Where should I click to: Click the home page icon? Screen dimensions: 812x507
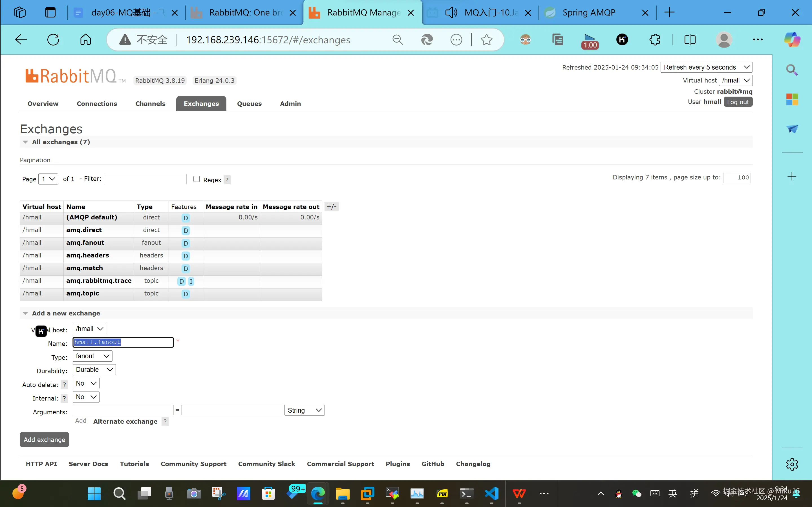(x=85, y=39)
